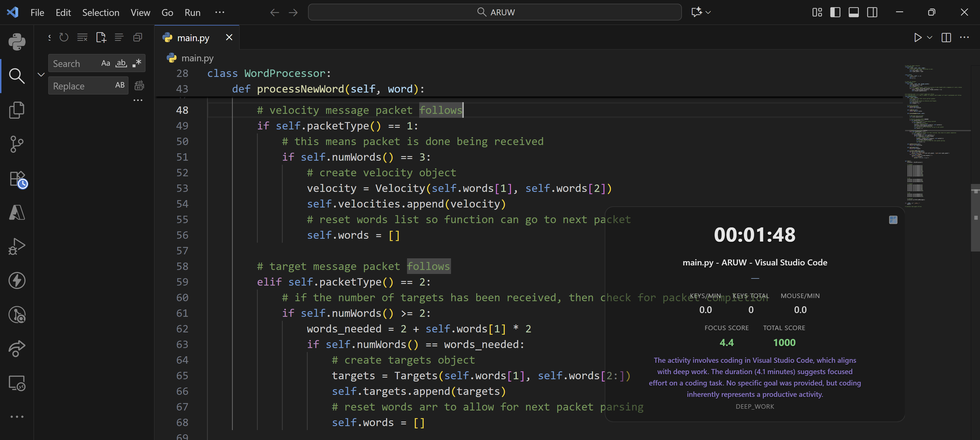This screenshot has width=980, height=440.
Task: Click the Python icon in activity bar
Action: pyautogui.click(x=17, y=42)
